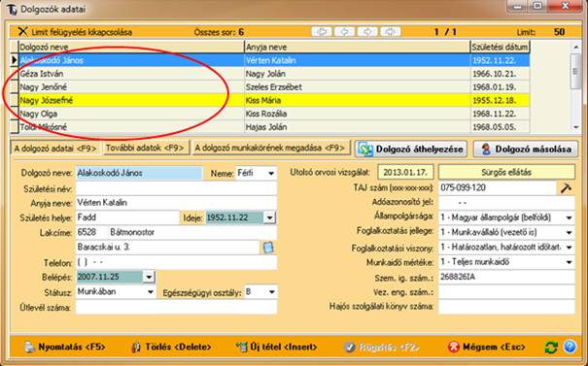Image resolution: width=588 pixels, height=366 pixels.
Task: Open the blue help question mark icon
Action: tap(570, 347)
